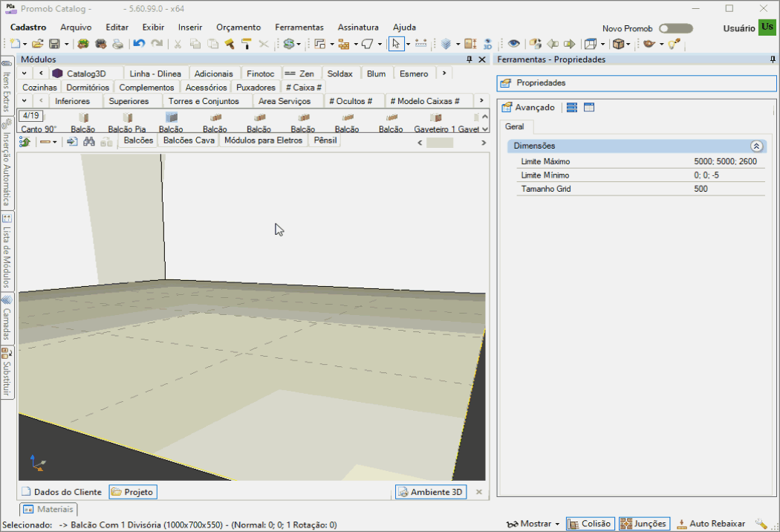The height and width of the screenshot is (532, 780).
Task: Click the paintbrush tool icon
Action: pyautogui.click(x=230, y=44)
